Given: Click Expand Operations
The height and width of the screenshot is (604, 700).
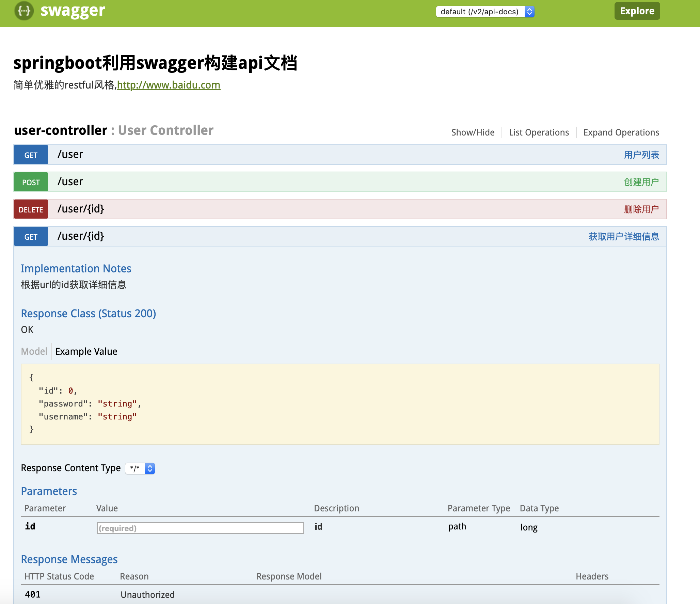Looking at the screenshot, I should tap(621, 132).
